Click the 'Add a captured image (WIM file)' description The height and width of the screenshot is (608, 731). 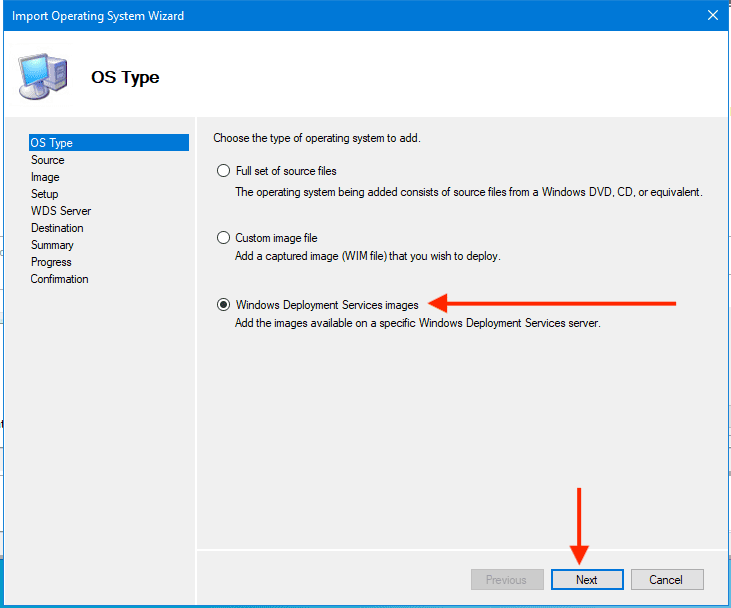[x=367, y=256]
